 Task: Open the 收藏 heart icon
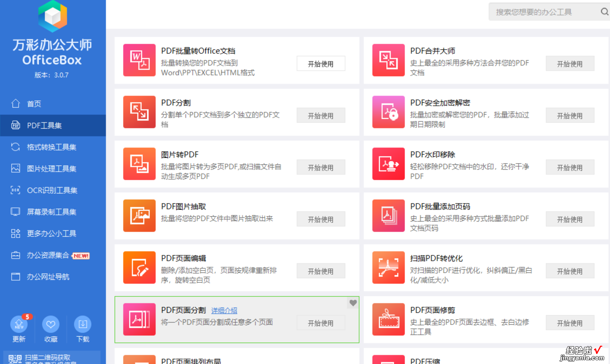click(x=51, y=324)
